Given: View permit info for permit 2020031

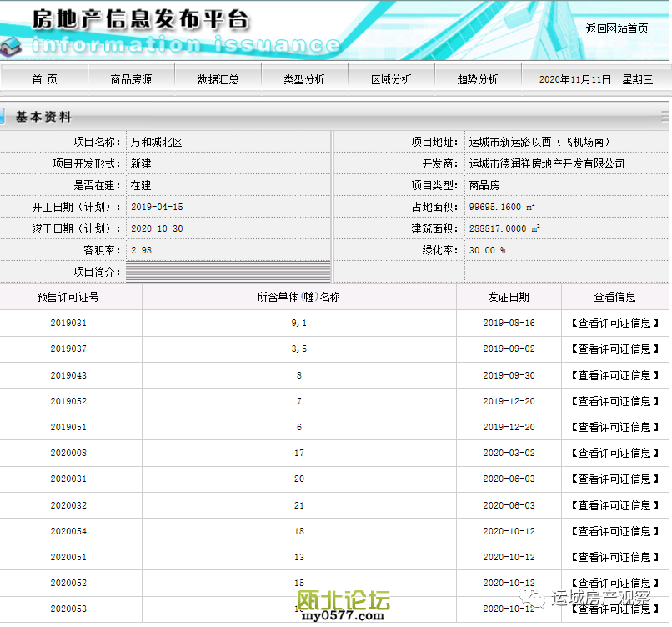Looking at the screenshot, I should [x=615, y=479].
